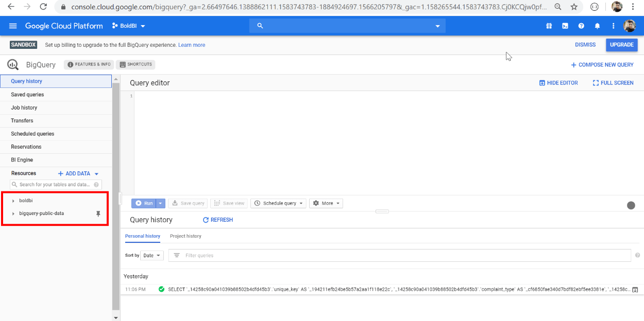Click Compose New Query

(602, 64)
